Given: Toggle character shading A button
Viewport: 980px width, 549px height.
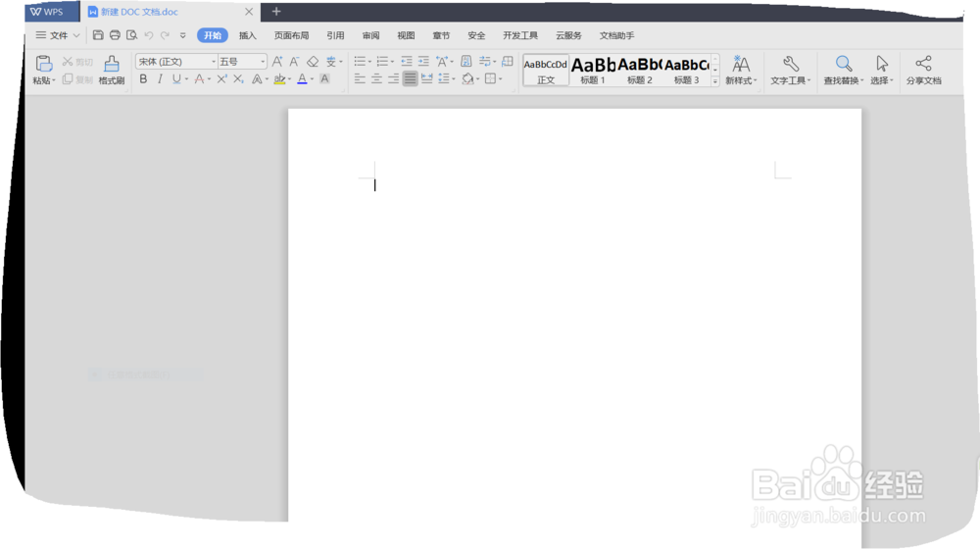Looking at the screenshot, I should click(x=324, y=78).
